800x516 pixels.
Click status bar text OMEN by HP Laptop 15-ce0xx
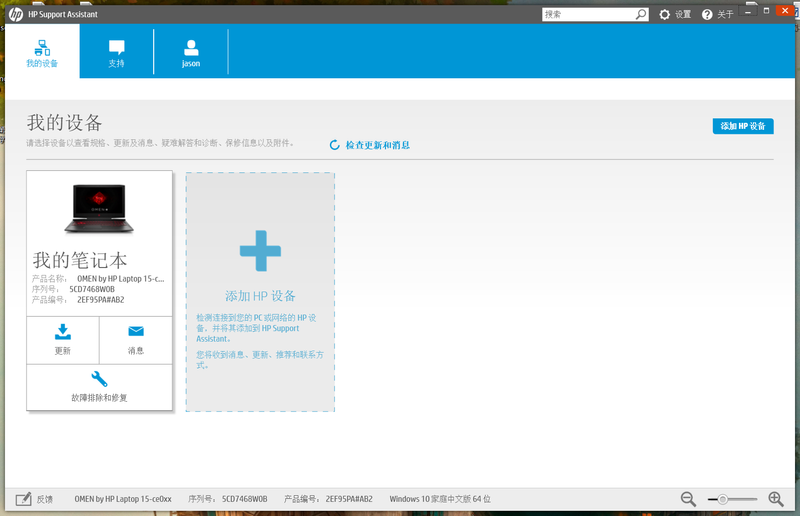[x=123, y=499]
